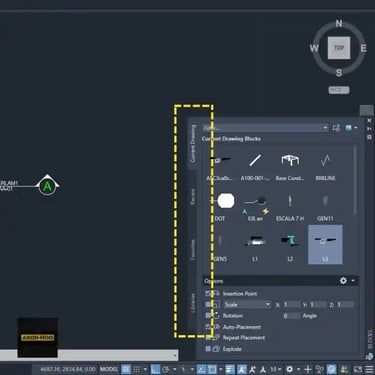Expand the dropdown beside Options gear
375x375 pixels.
353,281
